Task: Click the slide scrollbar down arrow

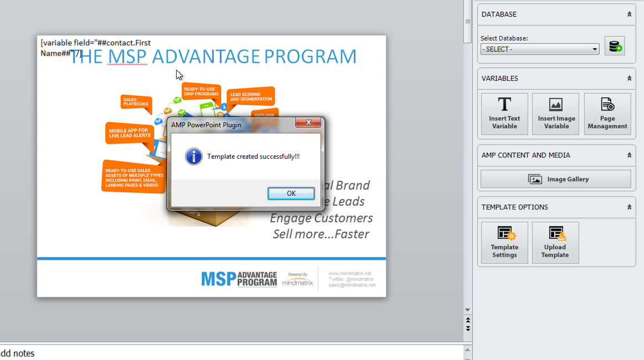Action: coord(467,310)
